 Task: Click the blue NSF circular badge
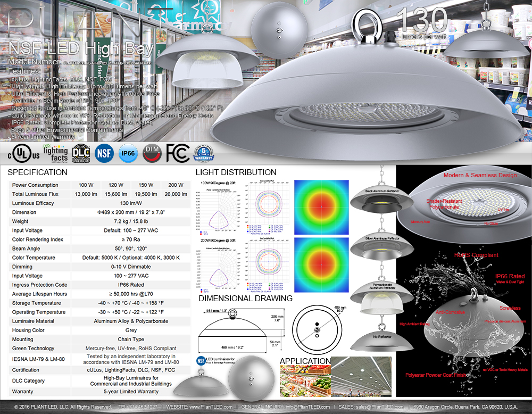coord(104,153)
